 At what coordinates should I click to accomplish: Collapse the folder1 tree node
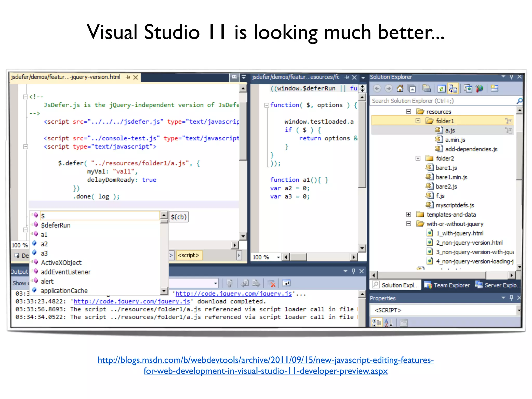418,121
